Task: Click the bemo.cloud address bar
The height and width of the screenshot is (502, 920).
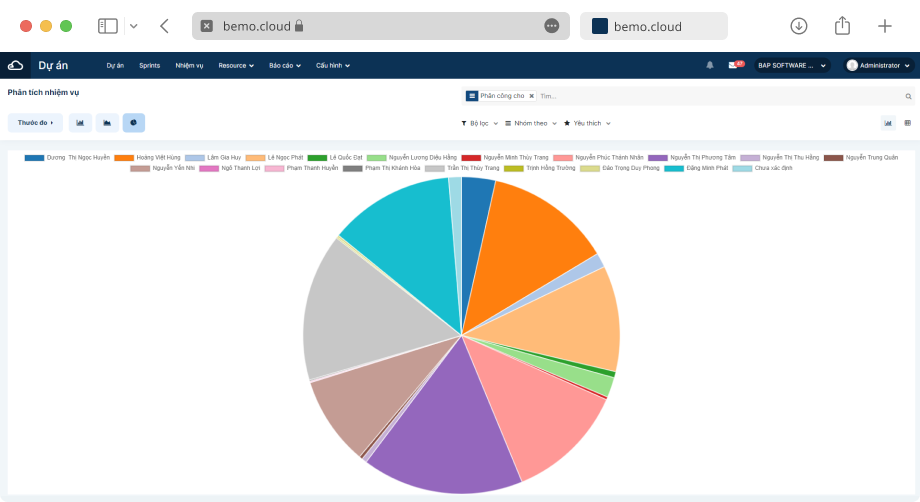Action: click(381, 26)
